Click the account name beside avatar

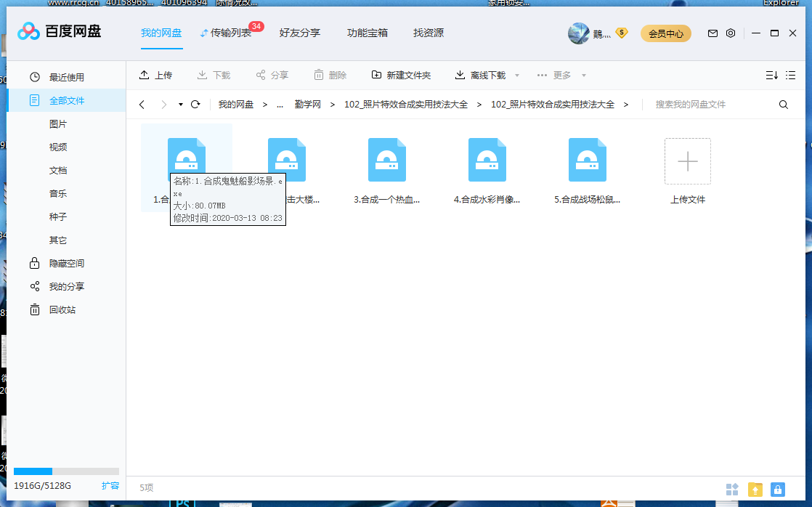coord(602,34)
